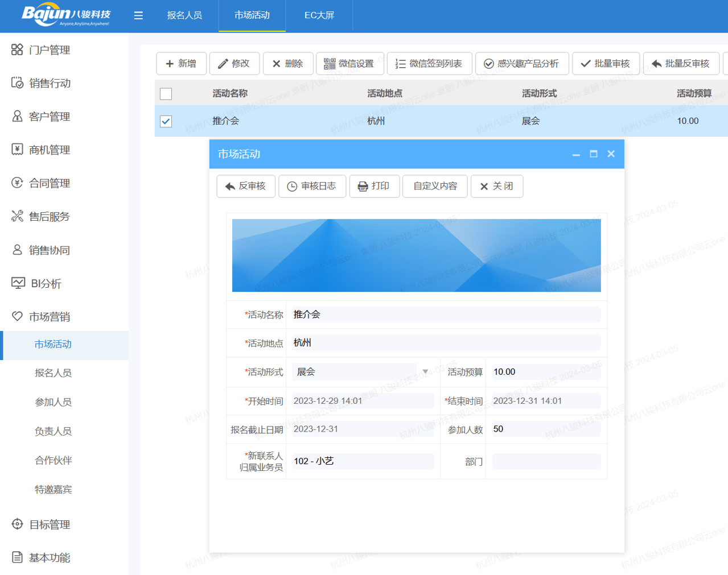Switch to the EC大屏 tab
The height and width of the screenshot is (575, 728).
[319, 15]
